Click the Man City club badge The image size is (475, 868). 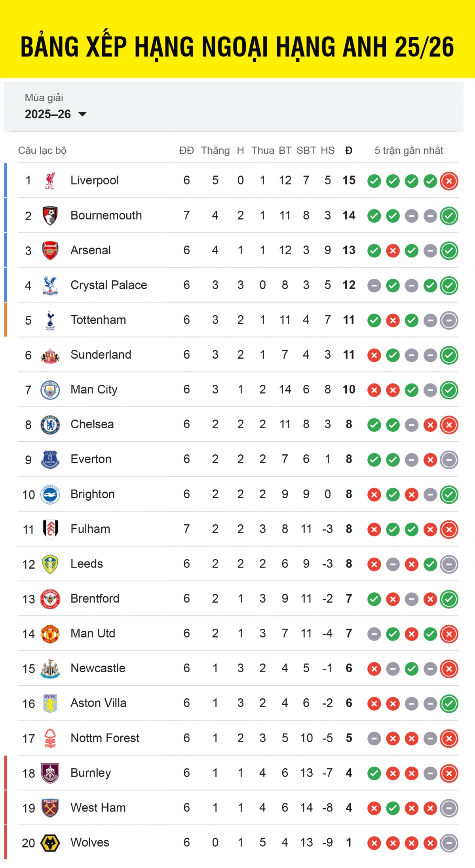pos(50,390)
